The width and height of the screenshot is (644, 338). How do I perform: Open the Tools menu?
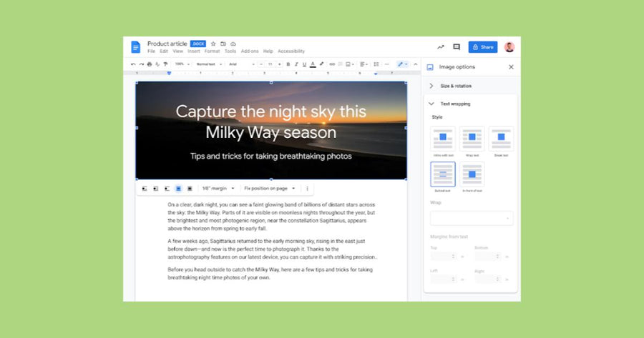230,51
